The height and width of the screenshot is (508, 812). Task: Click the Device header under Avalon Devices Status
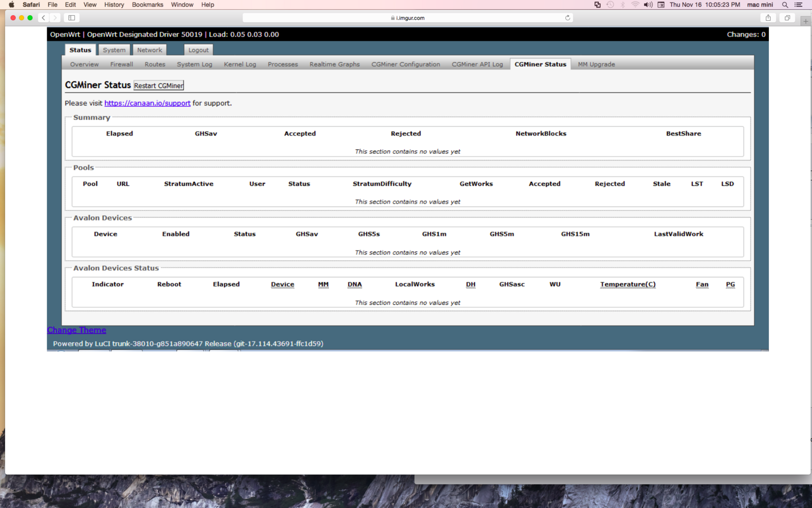coord(283,284)
